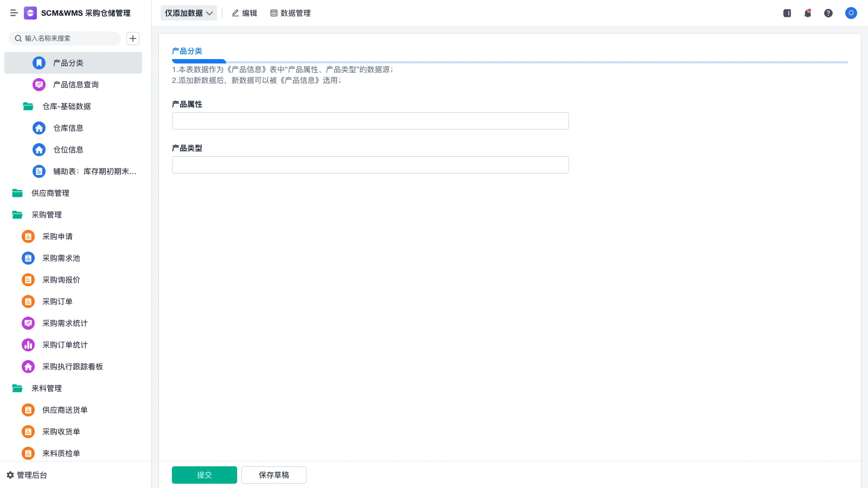Open the user avatar menu

click(851, 13)
